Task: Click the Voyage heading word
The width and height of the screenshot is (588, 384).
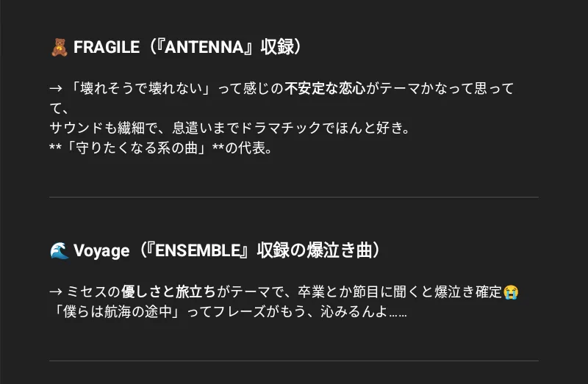Action: tap(101, 251)
